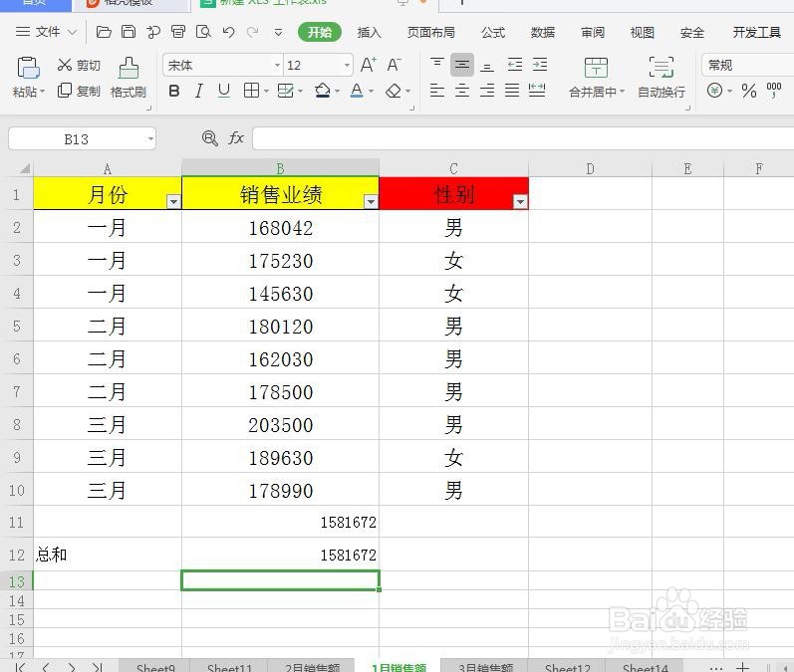Toggle underline formatting
Image resolution: width=794 pixels, height=672 pixels.
point(224,91)
